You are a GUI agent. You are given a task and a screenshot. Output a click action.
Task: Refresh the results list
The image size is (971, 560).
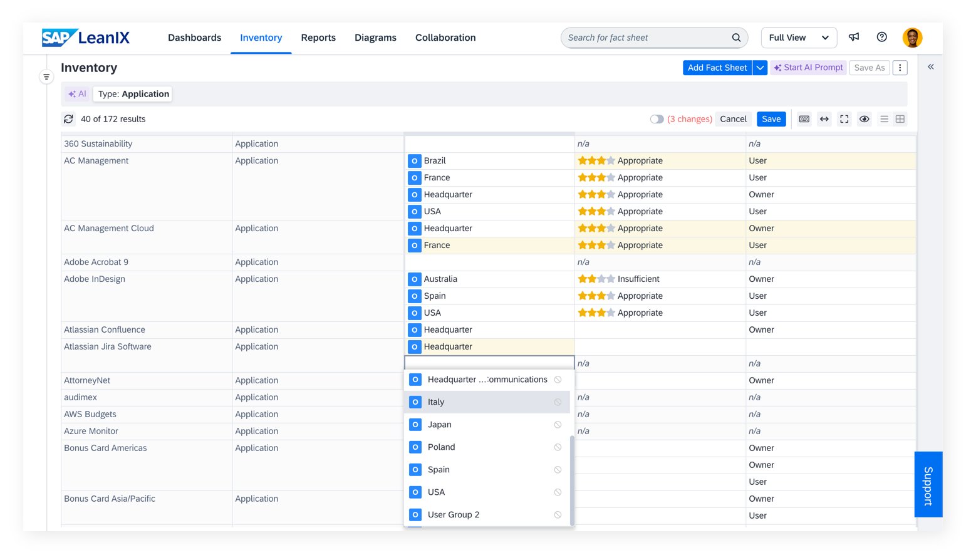tap(68, 119)
